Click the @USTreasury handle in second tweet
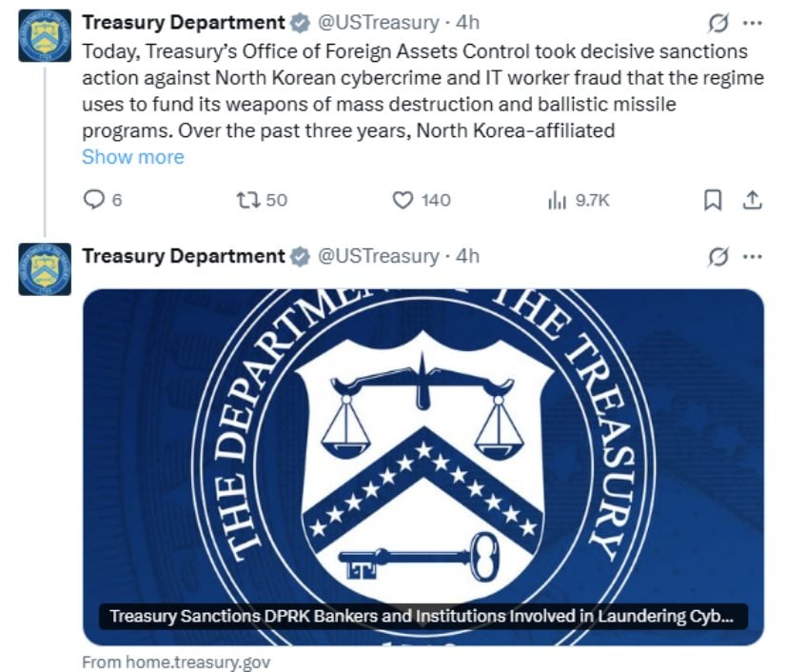 pos(378,256)
